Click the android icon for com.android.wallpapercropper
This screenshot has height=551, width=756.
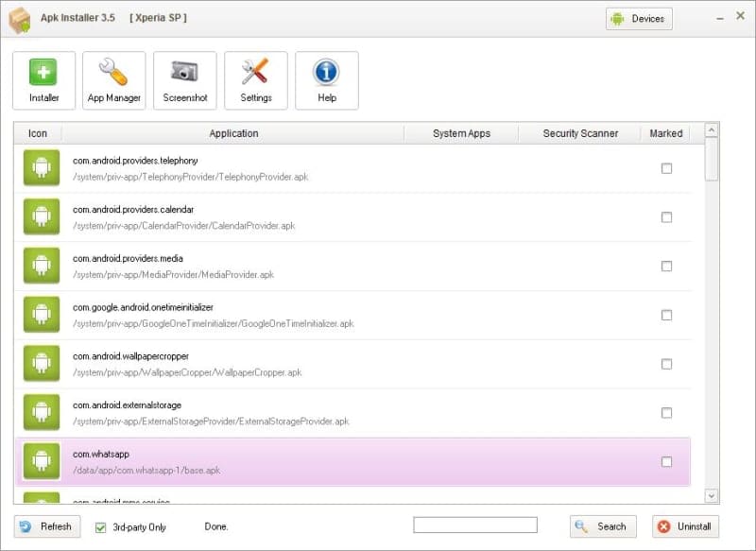coord(42,364)
